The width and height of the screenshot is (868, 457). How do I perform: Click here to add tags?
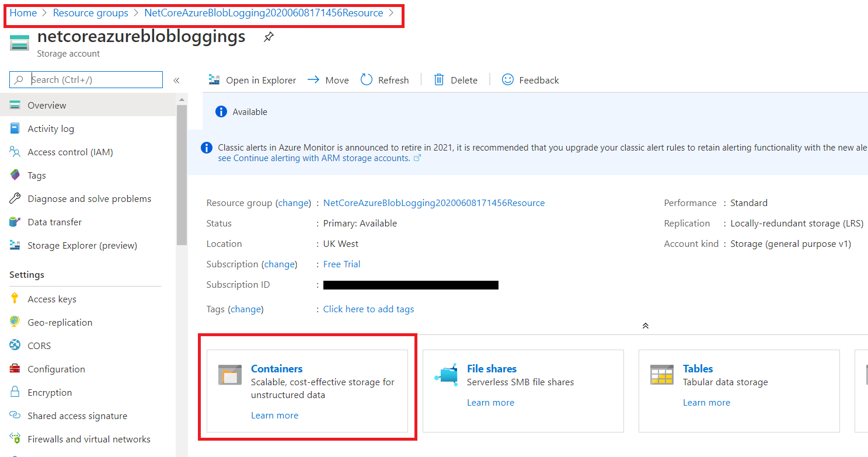click(x=368, y=309)
